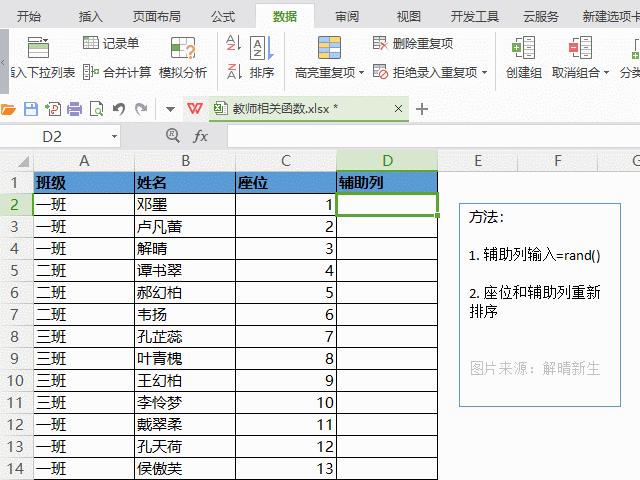The width and height of the screenshot is (640, 480).
Task: Click the select-all corner of the grid
Action: [22, 161]
